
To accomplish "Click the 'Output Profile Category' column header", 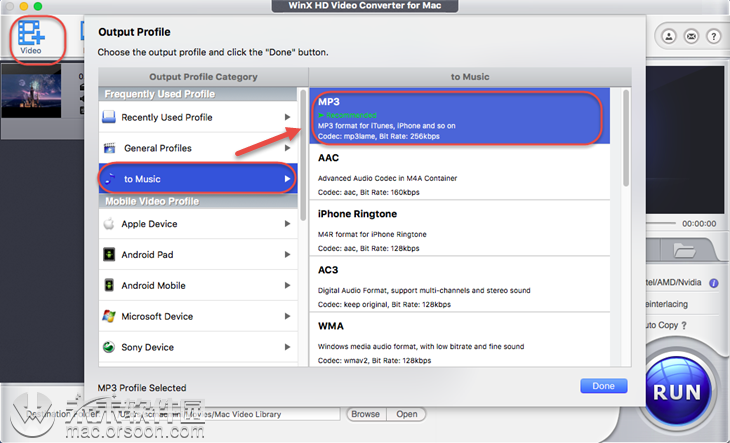I will (x=203, y=77).
